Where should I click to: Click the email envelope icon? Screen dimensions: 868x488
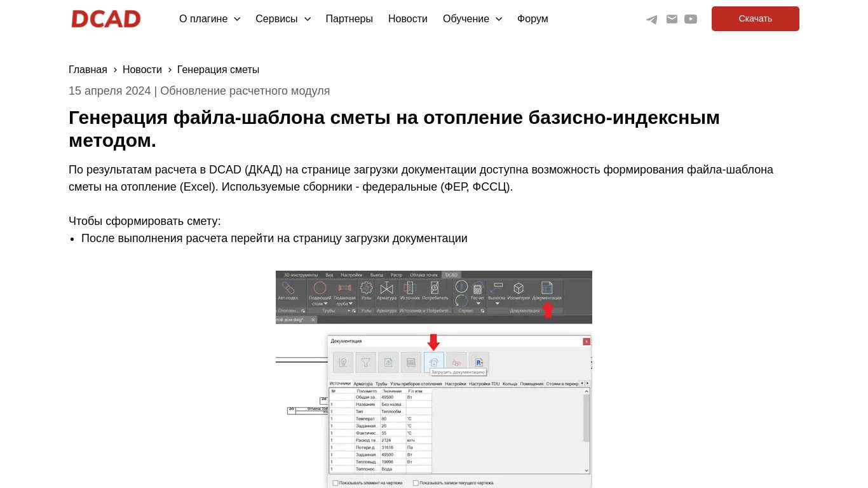point(672,19)
